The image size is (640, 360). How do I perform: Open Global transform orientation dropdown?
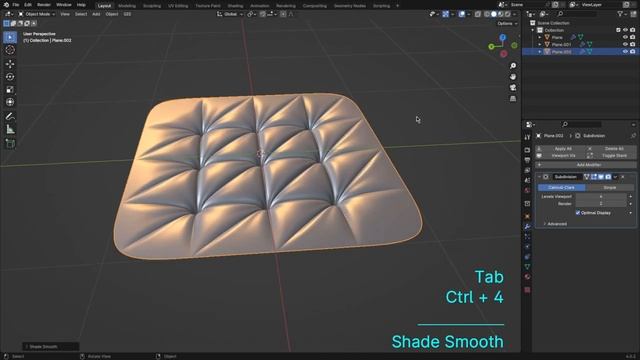tap(230, 14)
